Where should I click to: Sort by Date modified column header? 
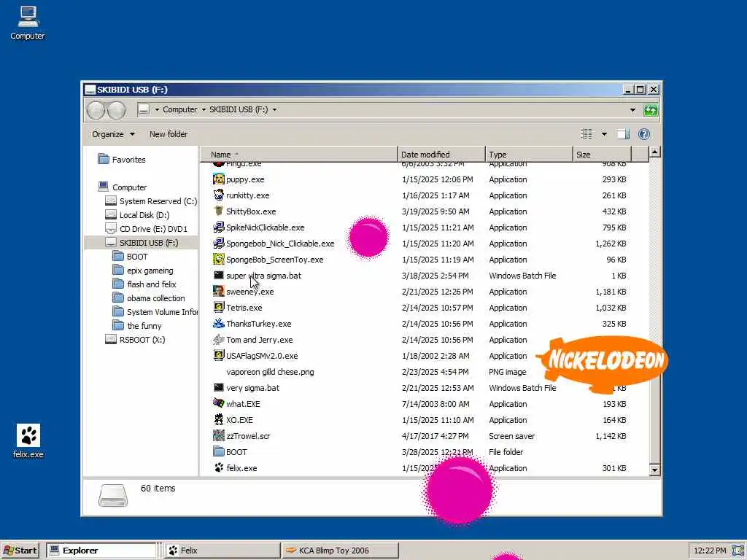coord(441,155)
